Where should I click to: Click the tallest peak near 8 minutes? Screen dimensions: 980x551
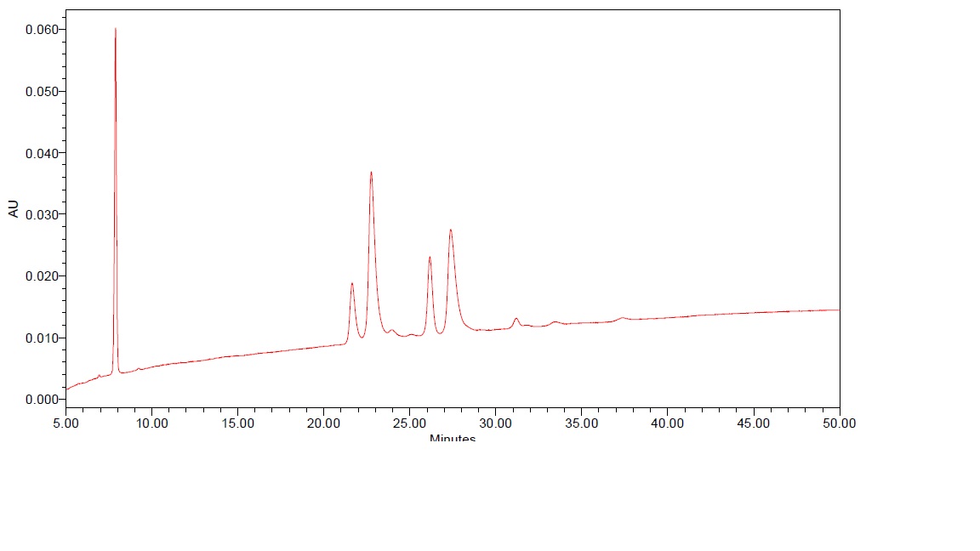tap(116, 31)
